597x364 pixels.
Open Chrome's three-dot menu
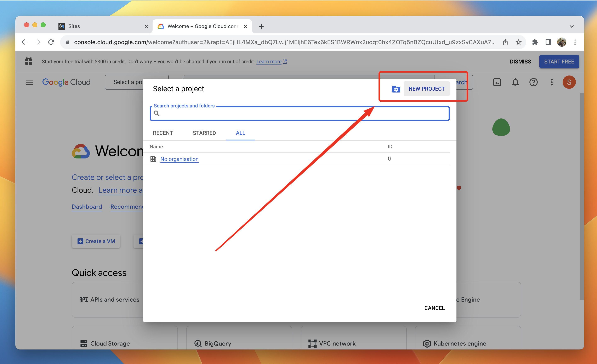click(575, 42)
